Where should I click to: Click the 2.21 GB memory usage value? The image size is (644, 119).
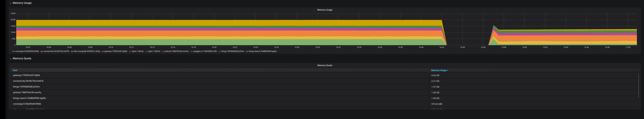435,81
